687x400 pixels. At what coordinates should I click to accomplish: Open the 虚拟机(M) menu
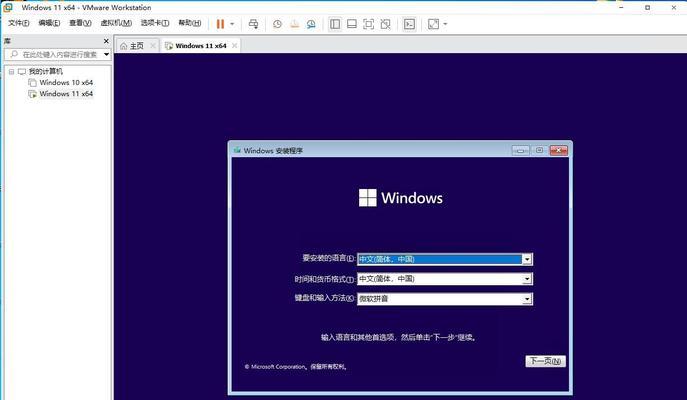tap(116, 23)
